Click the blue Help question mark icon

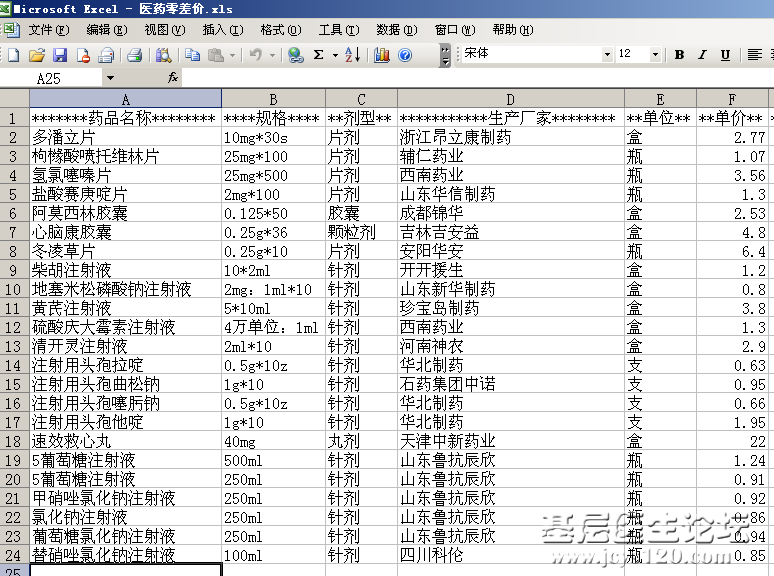(x=405, y=55)
